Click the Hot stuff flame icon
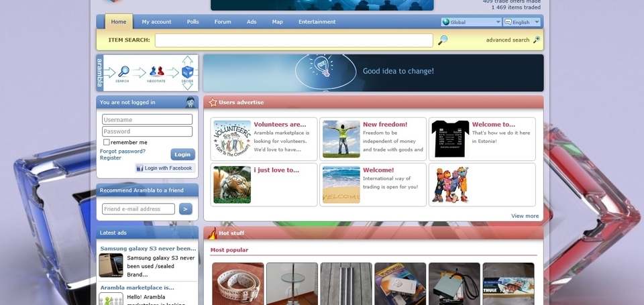Viewport: 644px width, 305px height. point(212,233)
